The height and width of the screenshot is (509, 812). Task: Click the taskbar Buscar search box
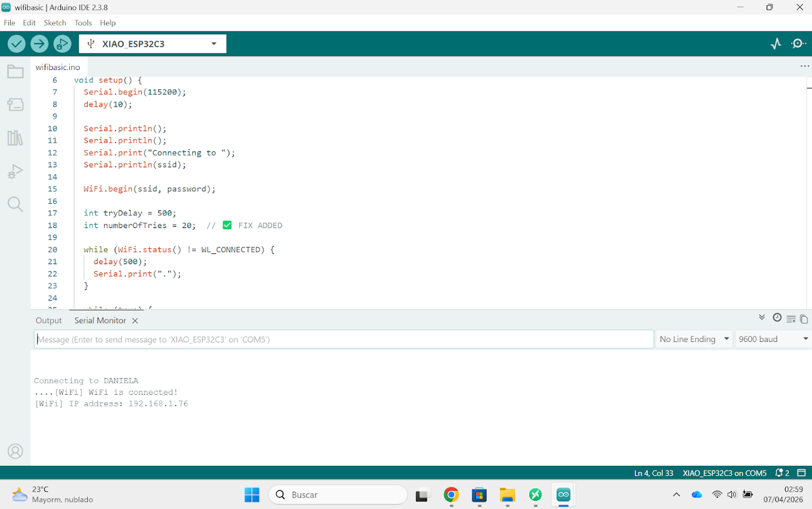click(338, 494)
